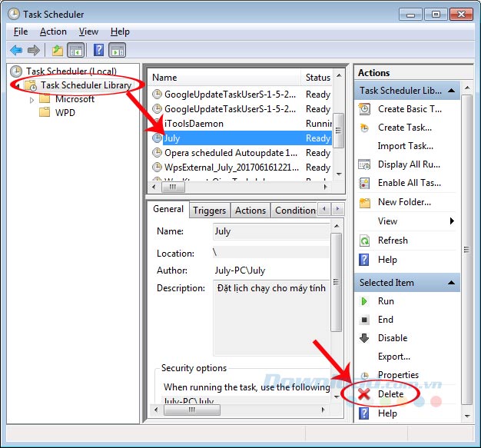This screenshot has width=481, height=448.
Task: Click the WPD folder icon in tree
Action: 45,112
